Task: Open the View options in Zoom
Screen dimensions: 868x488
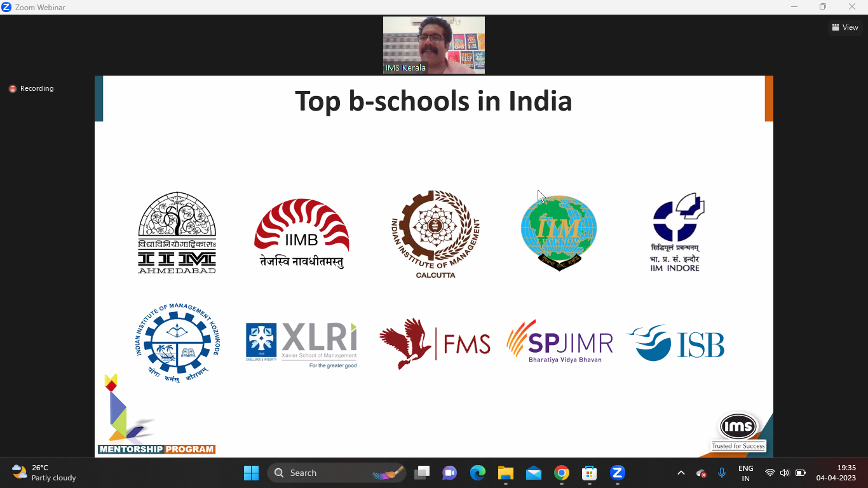Action: (845, 27)
